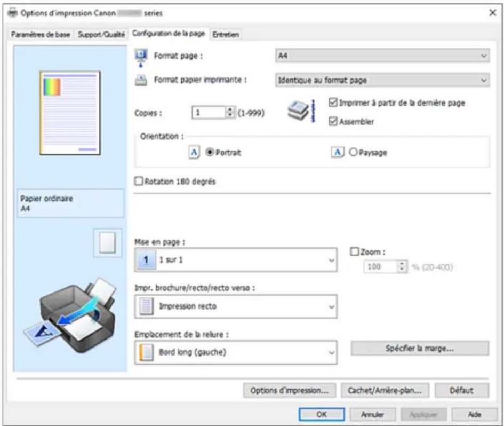The height and width of the screenshot is (426, 504).
Task: Open Options d'impression dialog
Action: point(289,390)
